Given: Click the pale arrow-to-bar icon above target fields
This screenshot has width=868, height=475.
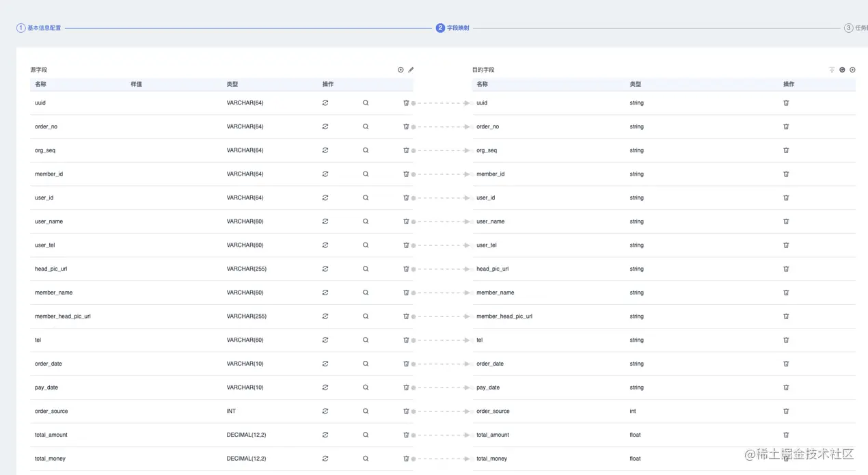Looking at the screenshot, I should (x=832, y=70).
